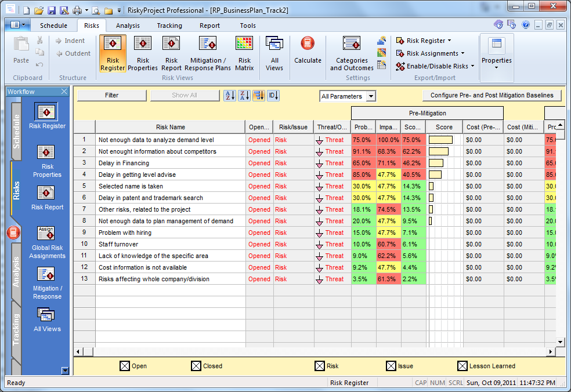
Task: Click the score bar for 'Delay in Financing'
Action: pyautogui.click(x=436, y=163)
